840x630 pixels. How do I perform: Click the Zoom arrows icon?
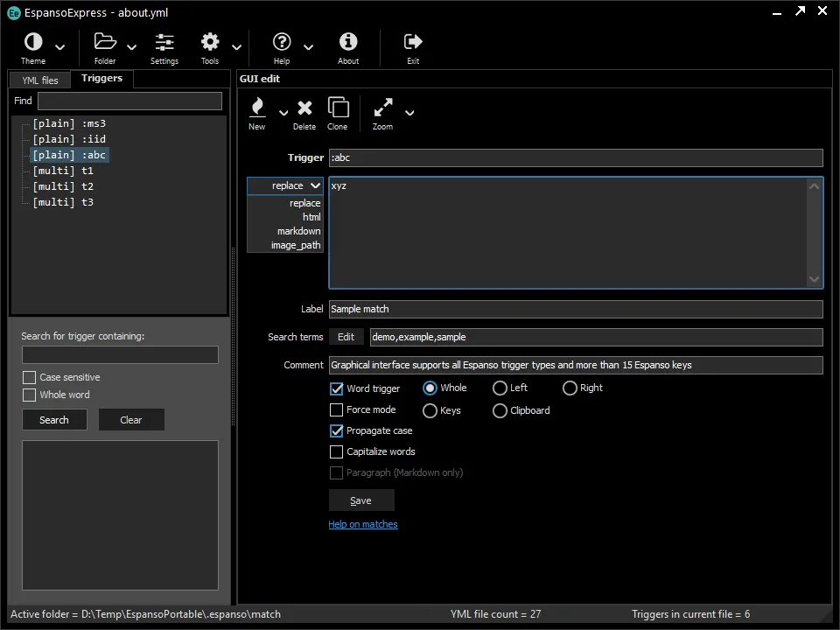coord(383,107)
